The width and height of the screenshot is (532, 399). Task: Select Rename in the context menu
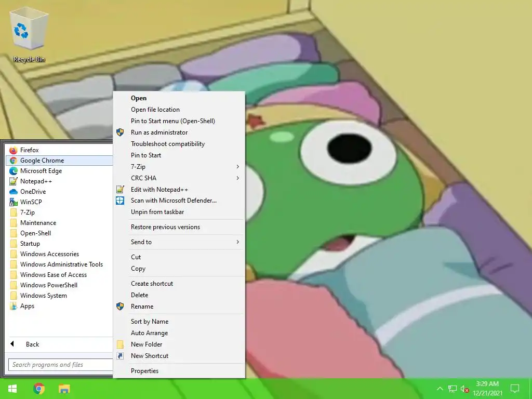[x=179, y=307]
